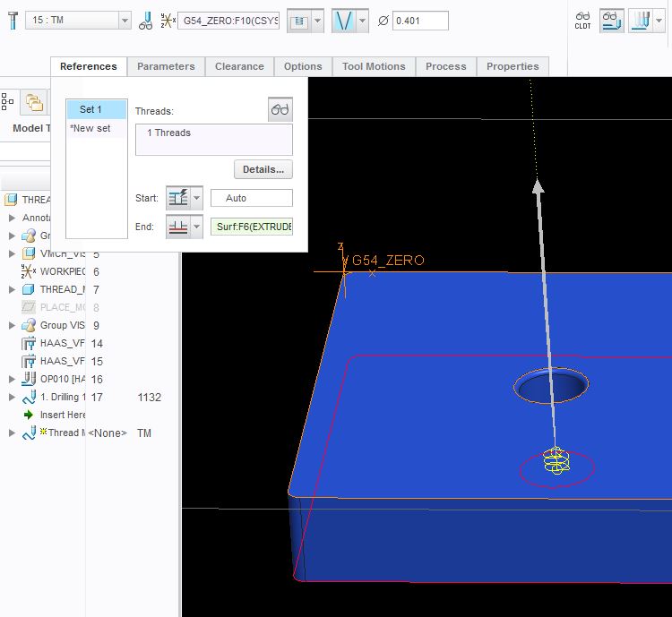
Task: Click the '1 Threads' collector box
Action: tap(214, 140)
